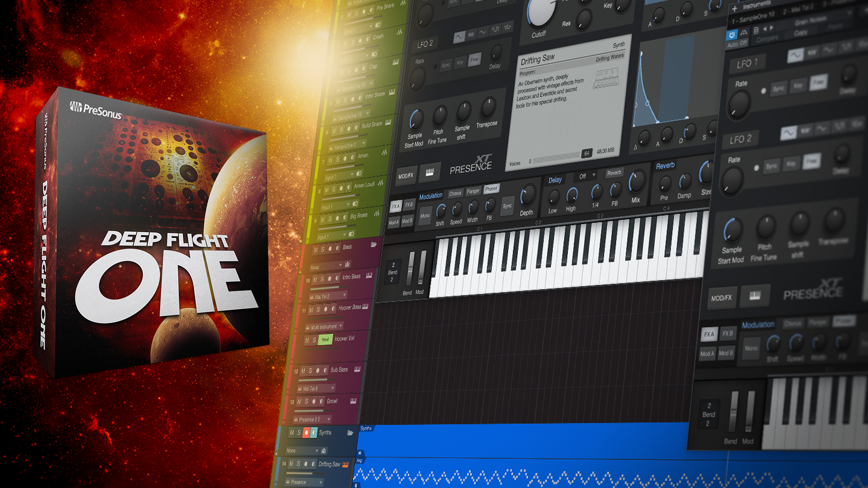Click the keyboard icon on Hoover Bass track
Viewport: 868px width, 488px height.
tap(365, 306)
